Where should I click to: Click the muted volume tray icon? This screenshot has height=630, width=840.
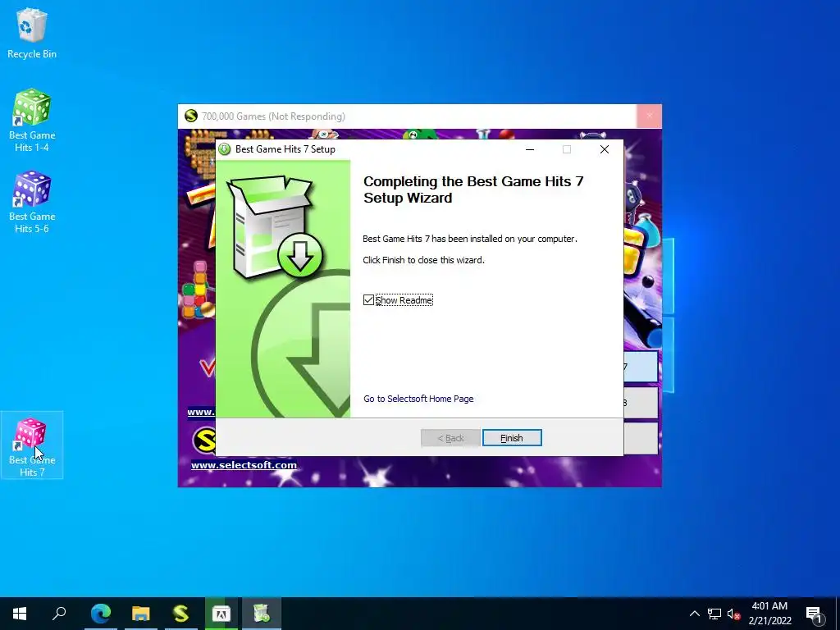733,614
